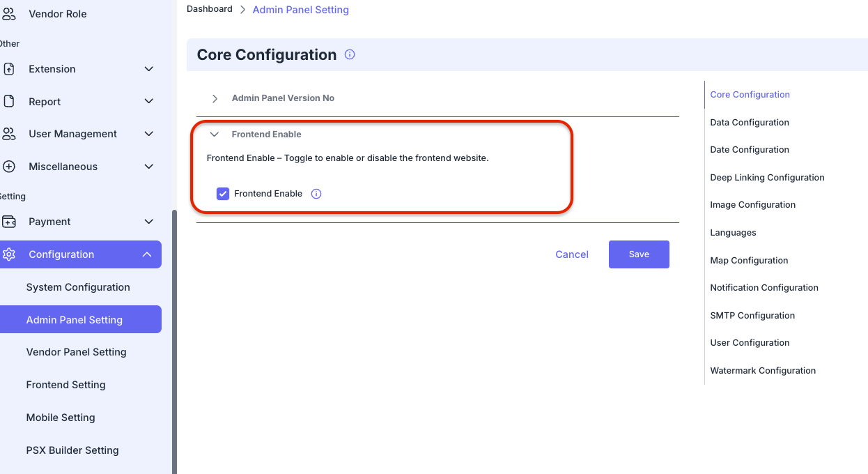The height and width of the screenshot is (474, 868).
Task: Jump to Map Configuration section
Action: pos(749,261)
